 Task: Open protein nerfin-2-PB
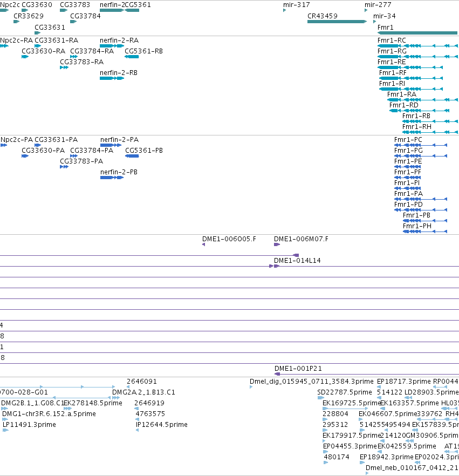[119, 172]
